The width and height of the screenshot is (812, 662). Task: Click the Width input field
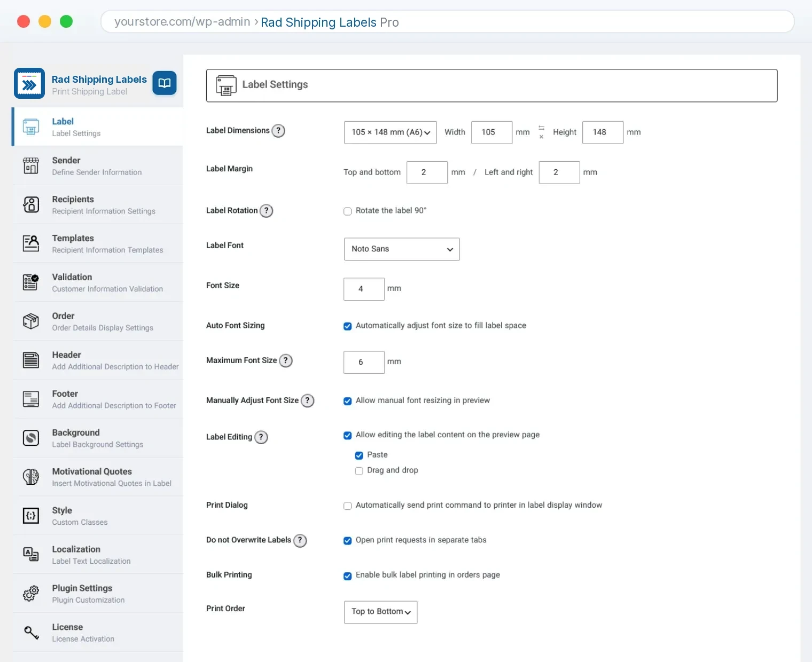point(492,132)
